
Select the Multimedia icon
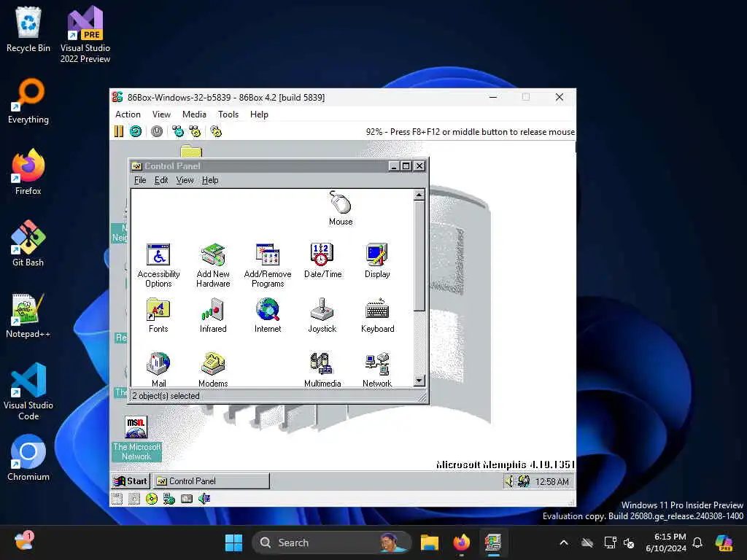(x=322, y=370)
